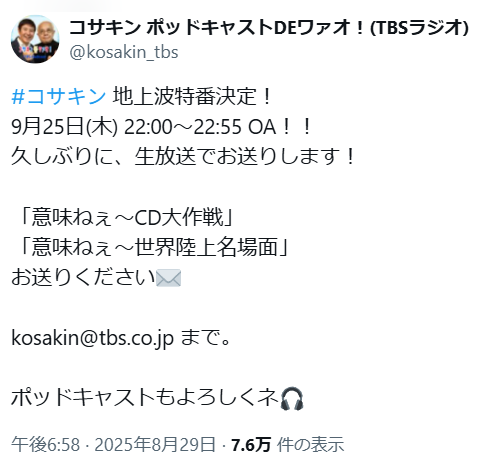Screen dimensions: 485x468
Task: Click the 「意味ねぇ～世界陸上名場面」 text
Action: pyautogui.click(x=154, y=247)
